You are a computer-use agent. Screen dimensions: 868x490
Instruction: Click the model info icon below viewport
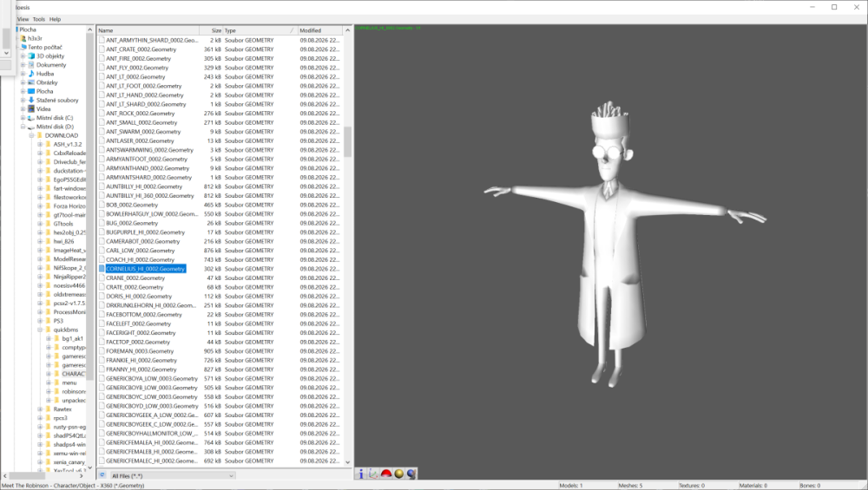[361, 474]
